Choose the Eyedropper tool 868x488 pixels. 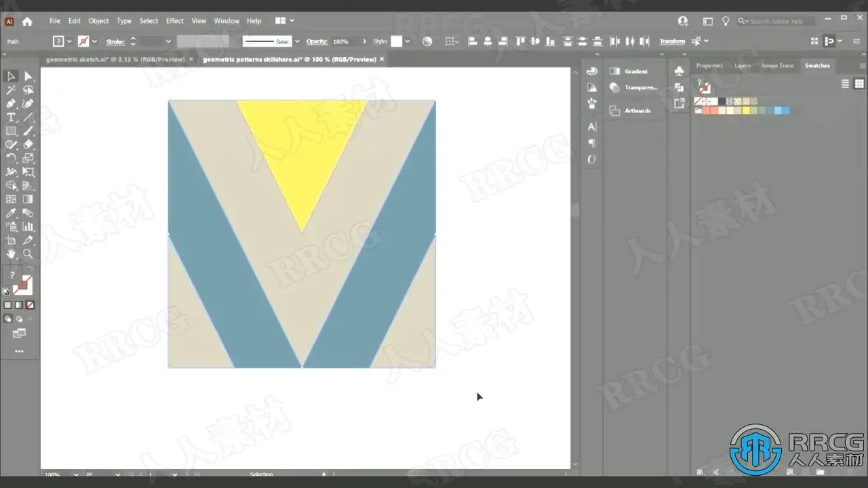[x=11, y=213]
